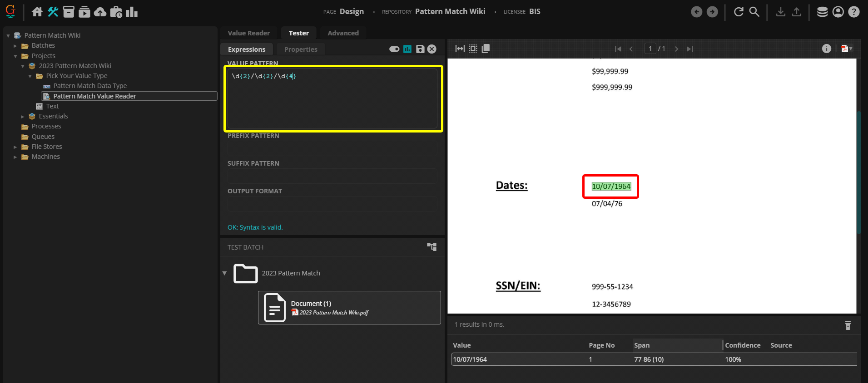Toggle the switch in the Expressions bar
Image resolution: width=868 pixels, height=383 pixels.
tap(394, 49)
